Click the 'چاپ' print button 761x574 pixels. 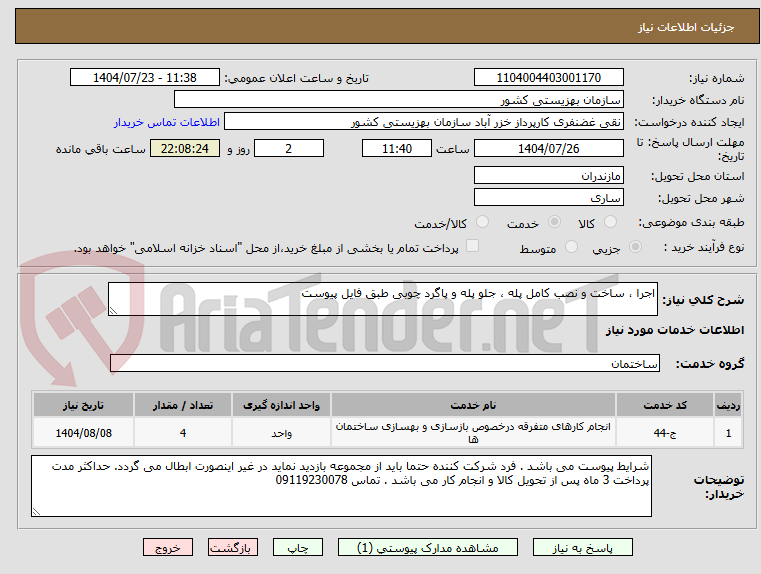point(298,547)
